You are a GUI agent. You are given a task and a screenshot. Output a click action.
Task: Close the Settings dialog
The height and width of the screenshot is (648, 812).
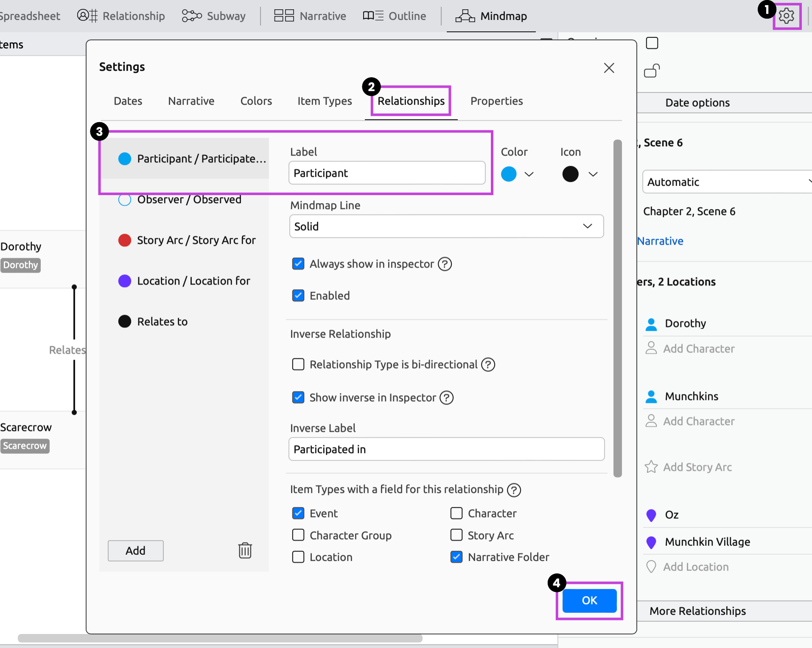click(x=609, y=68)
